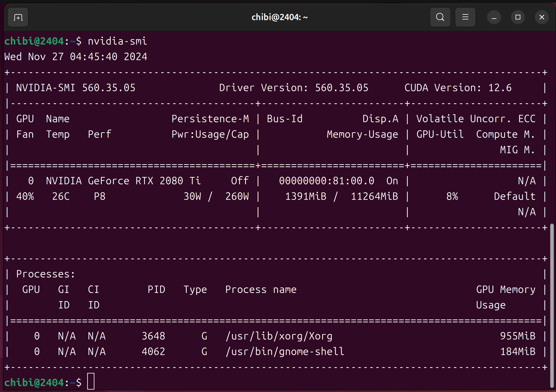Open the hamburger menu
Image resolution: width=556 pixels, height=392 pixels.
(x=465, y=17)
